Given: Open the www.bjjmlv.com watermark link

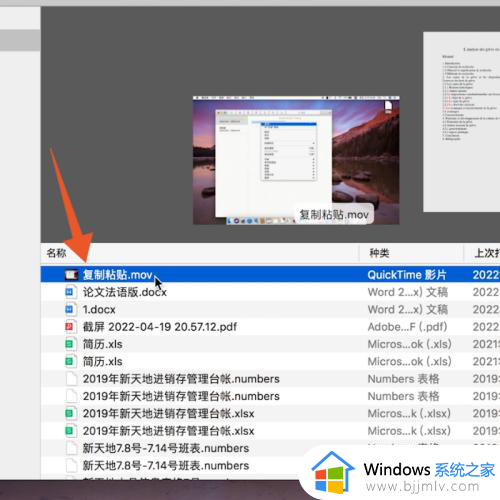Looking at the screenshot, I should [422, 486].
